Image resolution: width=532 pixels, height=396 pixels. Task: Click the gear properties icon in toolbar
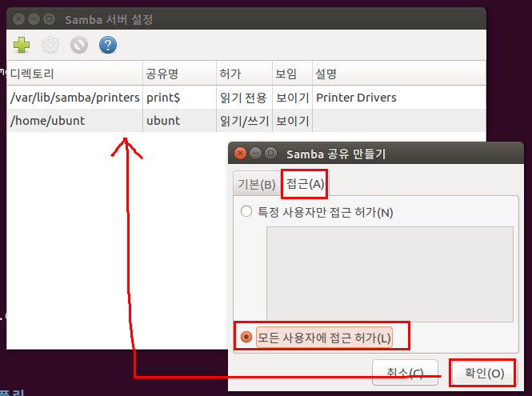point(50,45)
